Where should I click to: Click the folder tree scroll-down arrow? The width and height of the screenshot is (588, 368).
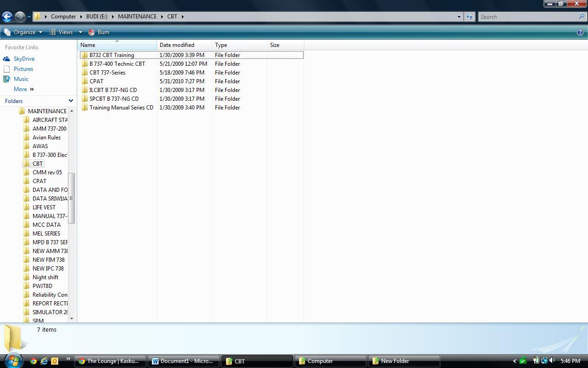[x=72, y=318]
